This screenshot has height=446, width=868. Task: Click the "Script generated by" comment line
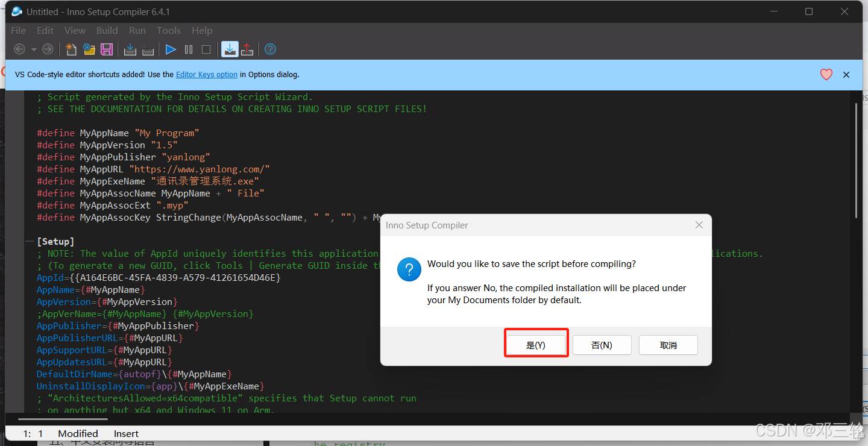point(175,97)
